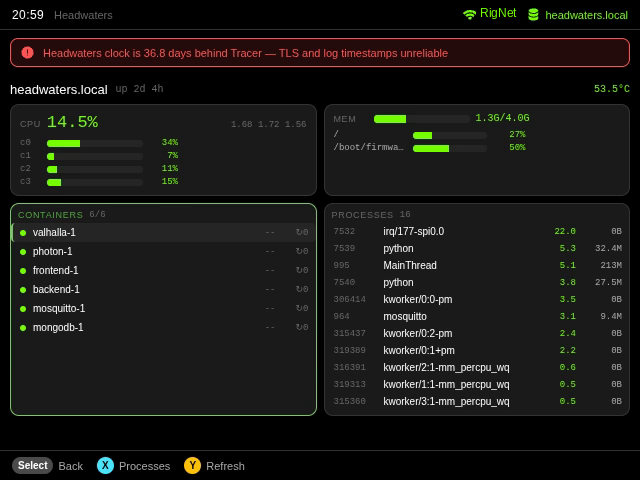Image resolution: width=640 pixels, height=480 pixels.
Task: Click the 6/6 containers count
Action: click(98, 214)
